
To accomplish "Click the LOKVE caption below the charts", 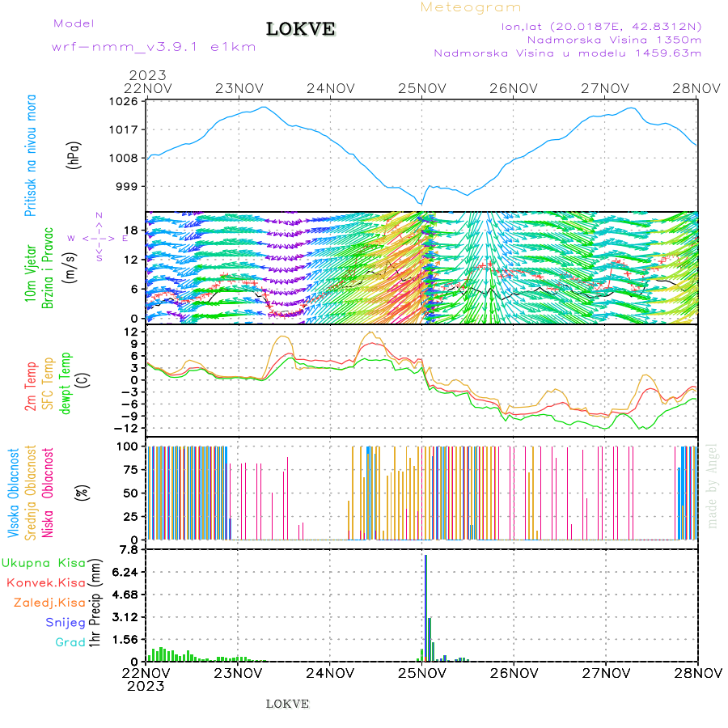I will click(x=287, y=704).
